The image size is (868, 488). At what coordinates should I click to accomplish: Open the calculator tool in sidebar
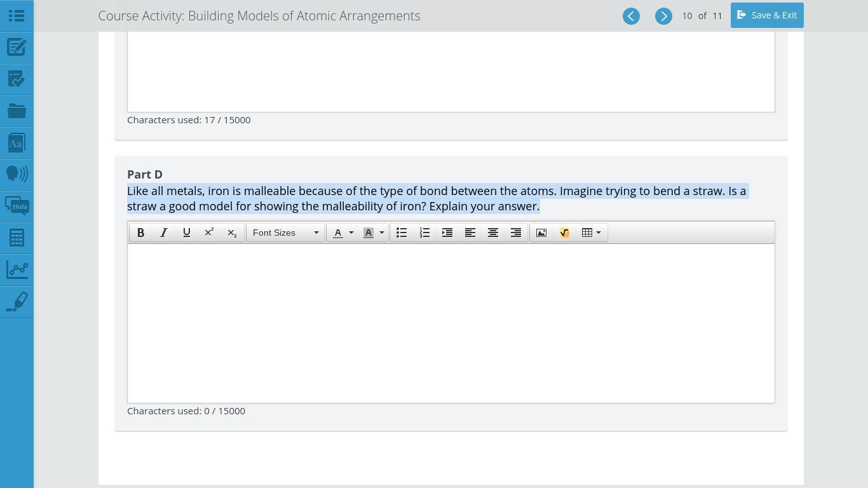[x=17, y=238]
